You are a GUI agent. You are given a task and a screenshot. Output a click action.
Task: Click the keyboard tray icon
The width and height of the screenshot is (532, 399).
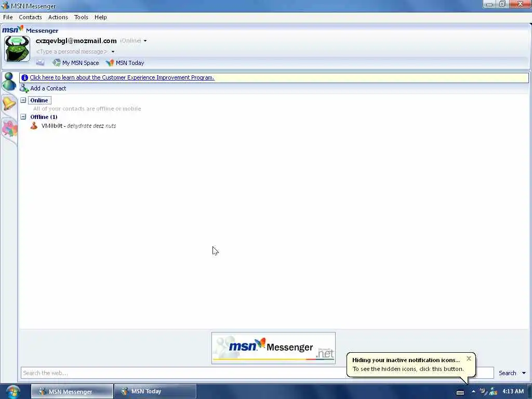click(x=460, y=392)
